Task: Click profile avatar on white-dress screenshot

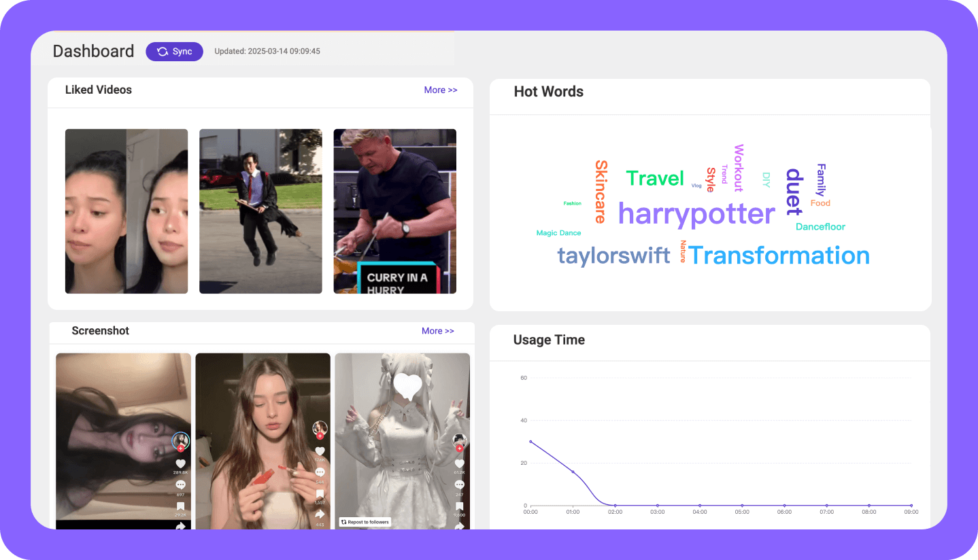Action: (x=460, y=440)
